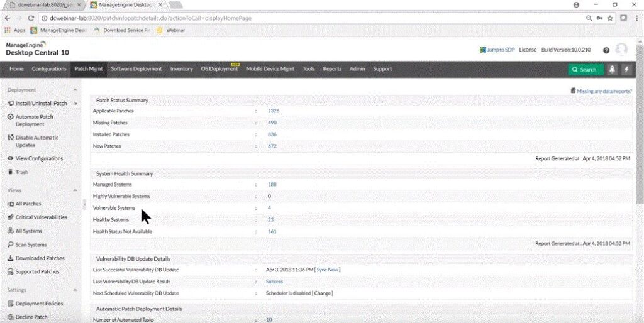Viewport: 644px width, 323px height.
Task: Open the Admin tab
Action: [357, 69]
